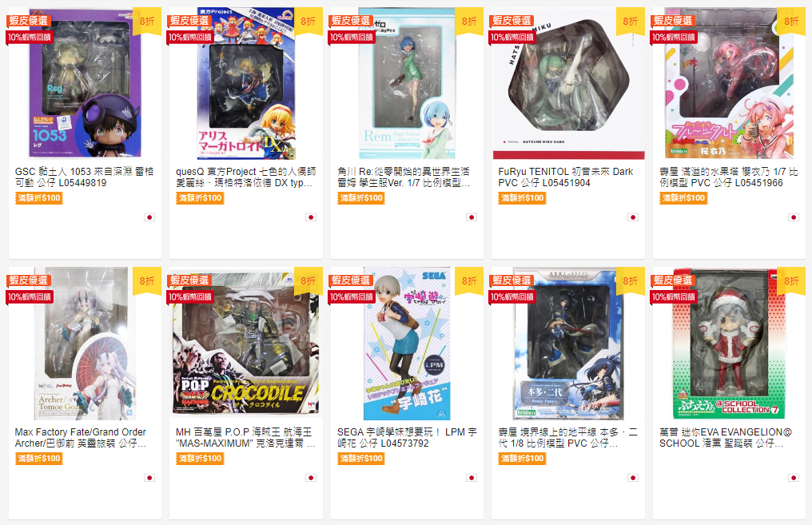Click 蝦皮優選 badge on Hatsune Miku Dark item
812x525 pixels.
pos(511,21)
